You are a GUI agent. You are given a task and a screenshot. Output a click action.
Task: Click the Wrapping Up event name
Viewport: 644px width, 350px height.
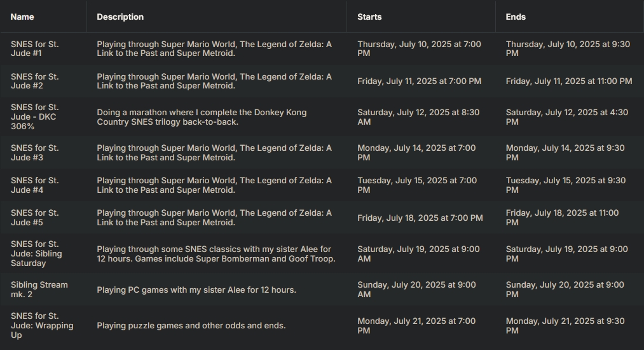point(42,325)
